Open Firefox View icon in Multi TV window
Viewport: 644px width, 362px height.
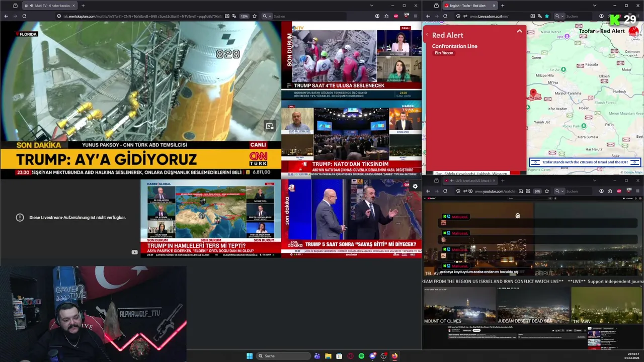pos(15,6)
